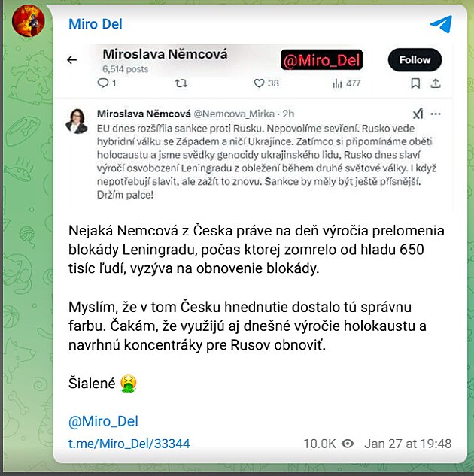Click the reply speech bubble icon
Viewport: 474px width, 476px height.
pyautogui.click(x=103, y=83)
